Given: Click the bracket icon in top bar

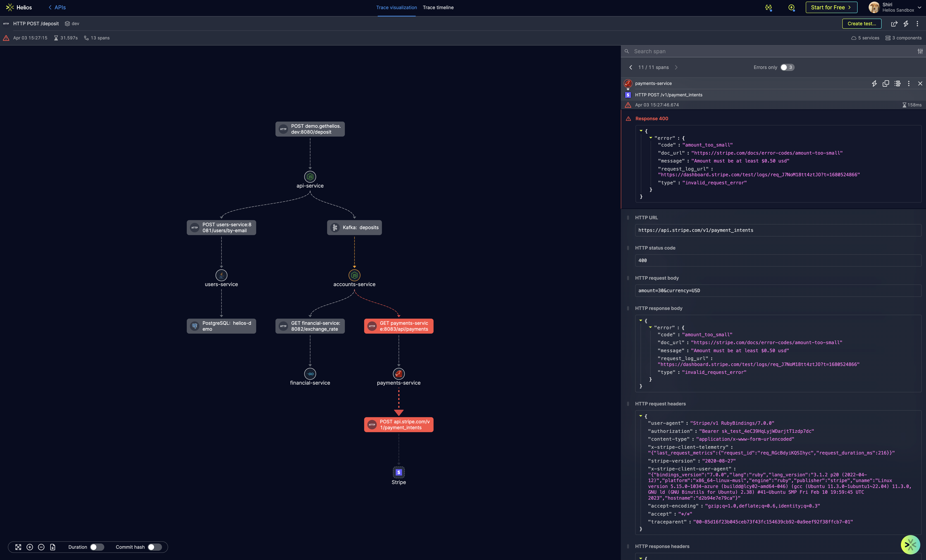Looking at the screenshot, I should [769, 8].
